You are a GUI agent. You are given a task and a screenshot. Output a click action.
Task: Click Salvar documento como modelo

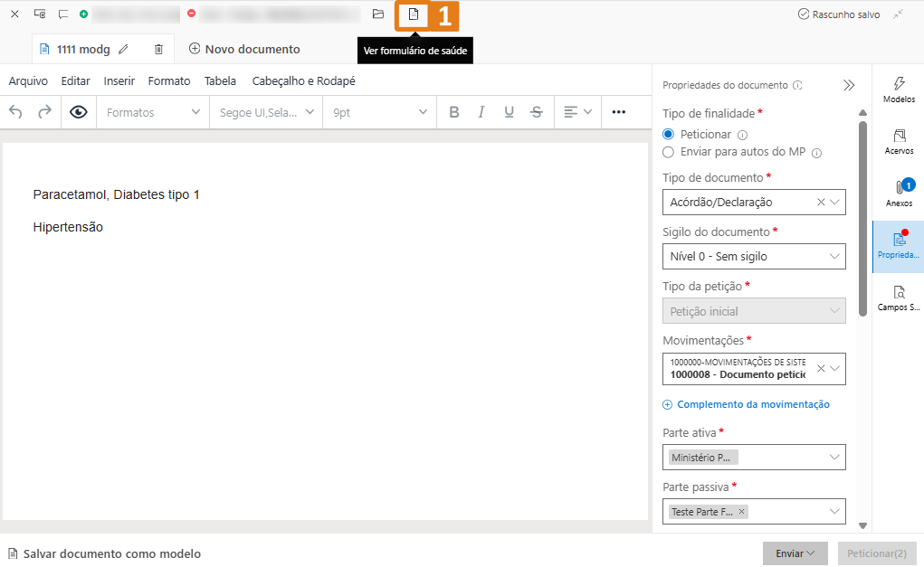click(104, 553)
